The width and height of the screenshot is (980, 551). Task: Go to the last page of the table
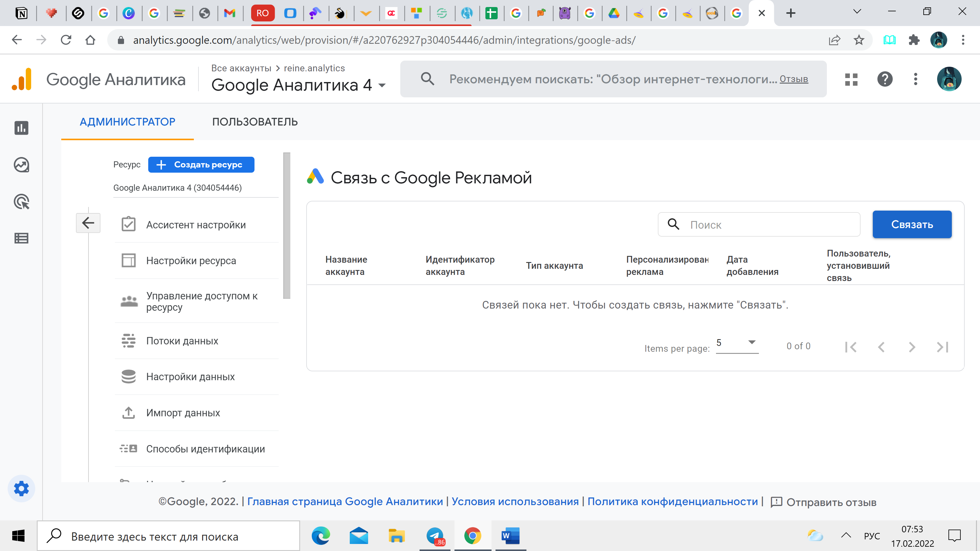[x=942, y=347]
